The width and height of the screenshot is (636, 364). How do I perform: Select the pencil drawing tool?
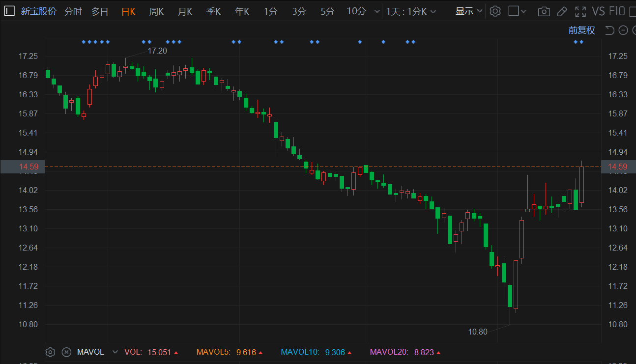[562, 11]
